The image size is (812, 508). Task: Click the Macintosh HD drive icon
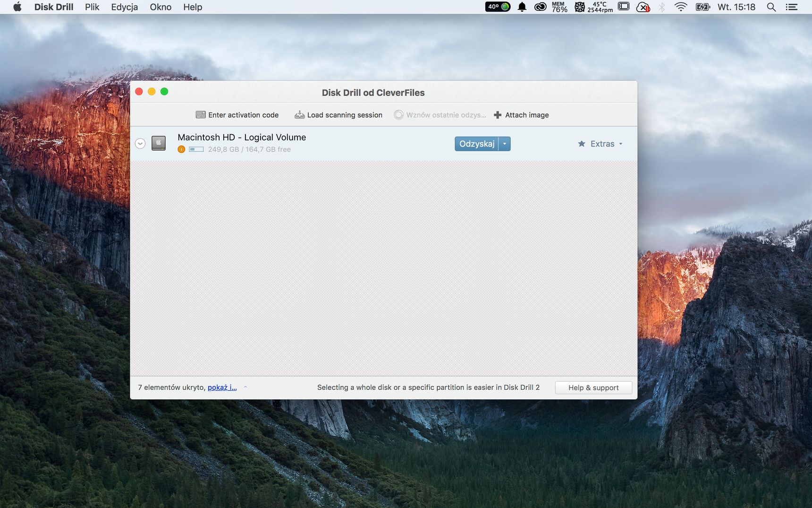159,143
